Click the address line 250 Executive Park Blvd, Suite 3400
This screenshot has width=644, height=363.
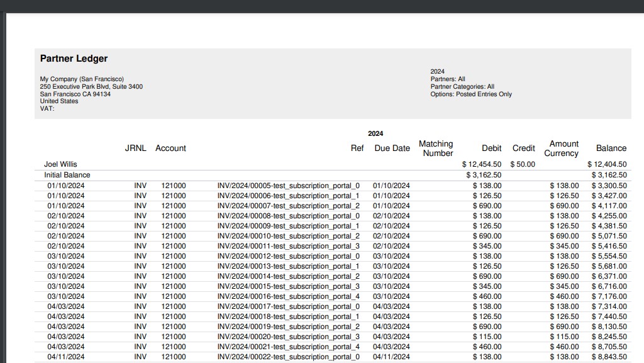(x=91, y=87)
